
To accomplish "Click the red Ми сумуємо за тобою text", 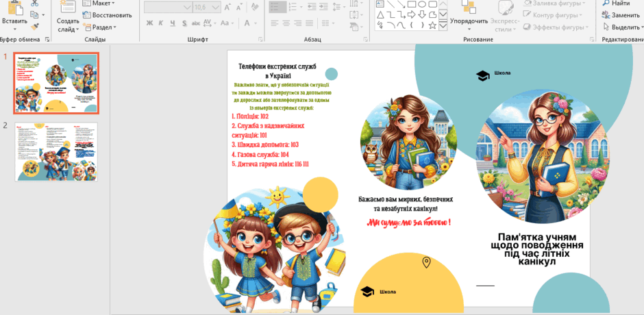I will [x=408, y=223].
